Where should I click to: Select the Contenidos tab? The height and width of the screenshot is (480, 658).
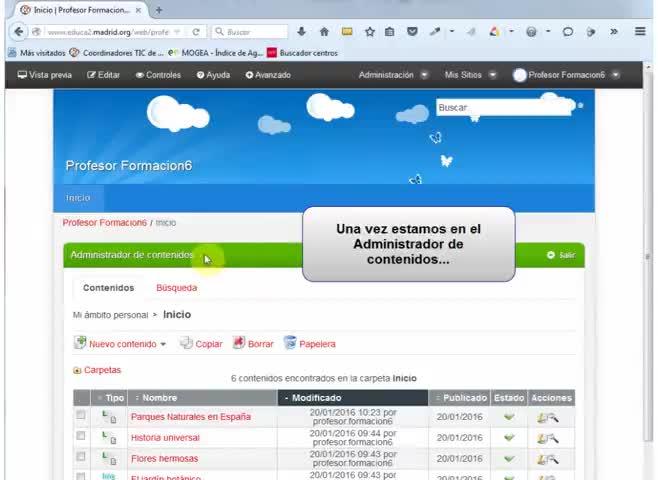click(109, 288)
